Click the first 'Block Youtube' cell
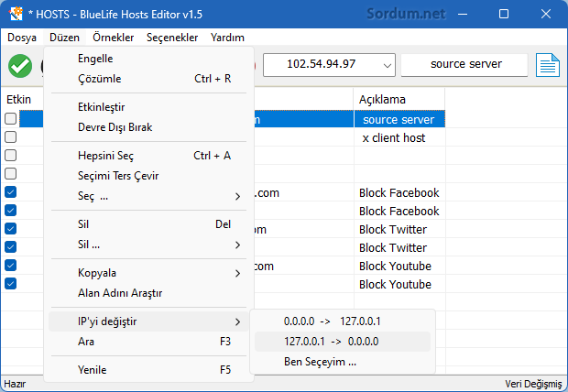 click(399, 266)
